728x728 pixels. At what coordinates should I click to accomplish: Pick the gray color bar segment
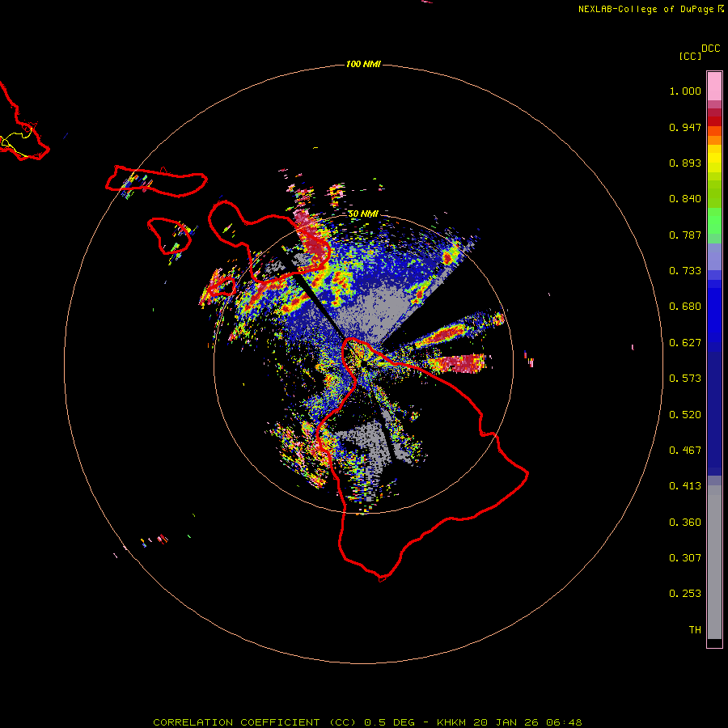pos(714,562)
